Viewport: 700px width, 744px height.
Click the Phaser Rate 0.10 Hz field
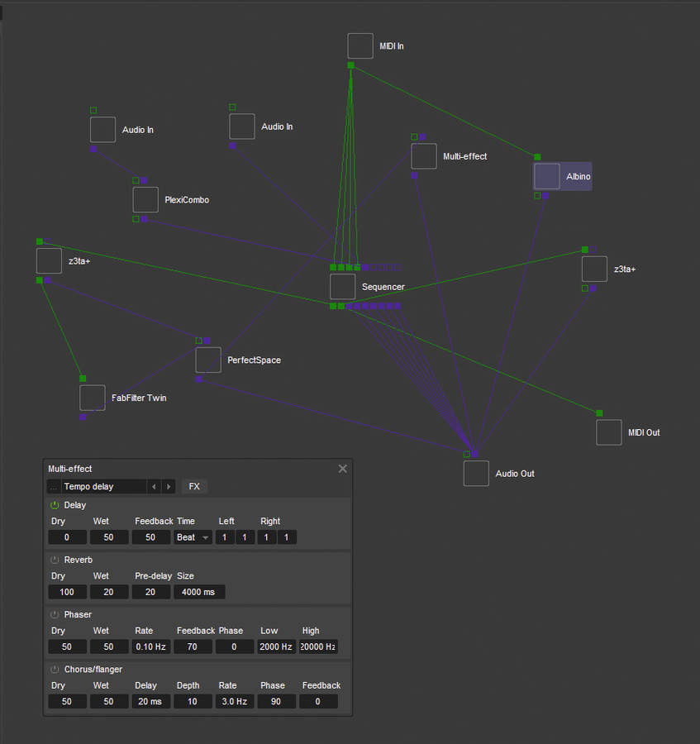coord(150,646)
